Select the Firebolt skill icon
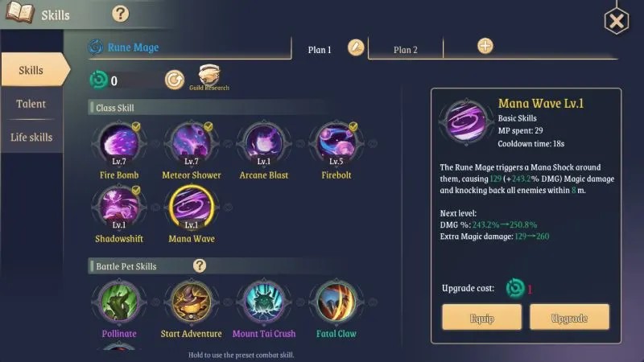 click(x=336, y=143)
